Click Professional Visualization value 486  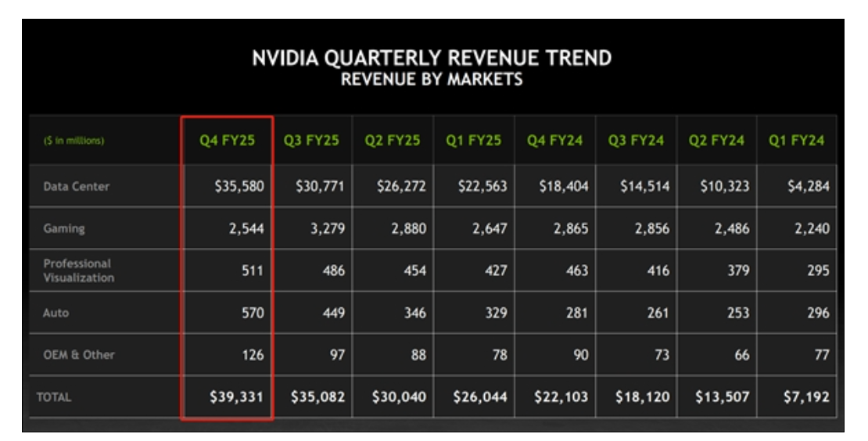[x=334, y=271]
